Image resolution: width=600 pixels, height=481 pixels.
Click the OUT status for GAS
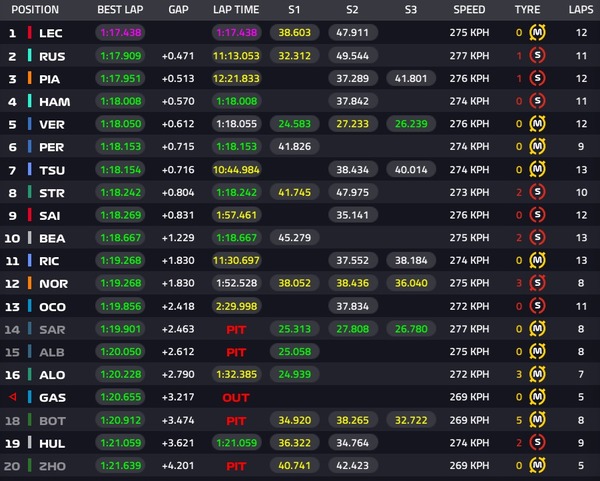click(x=236, y=397)
